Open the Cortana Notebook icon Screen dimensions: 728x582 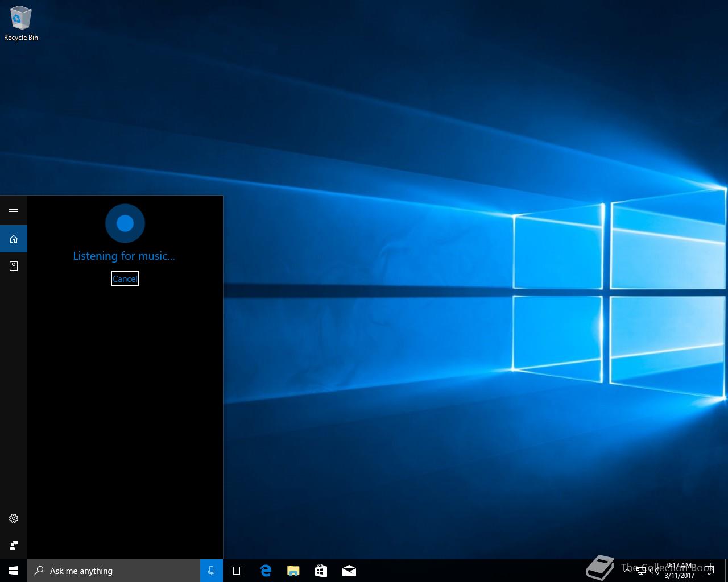point(14,265)
